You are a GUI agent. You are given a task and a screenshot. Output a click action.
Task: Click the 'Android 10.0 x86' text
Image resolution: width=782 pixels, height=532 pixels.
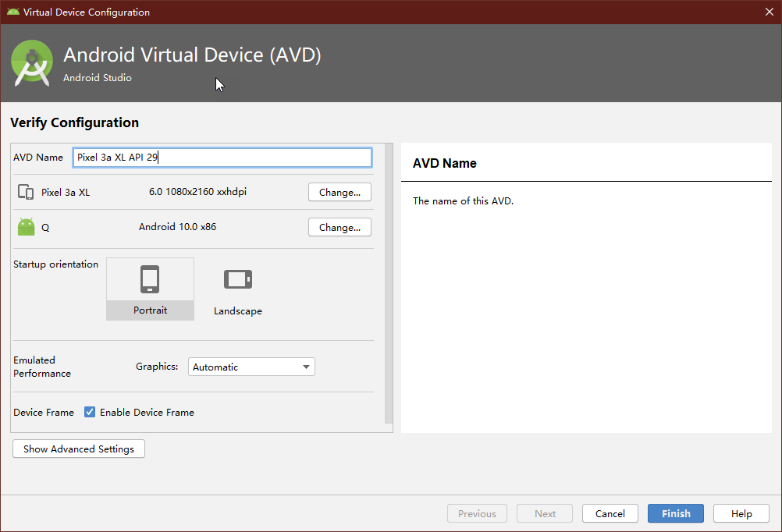pyautogui.click(x=177, y=226)
